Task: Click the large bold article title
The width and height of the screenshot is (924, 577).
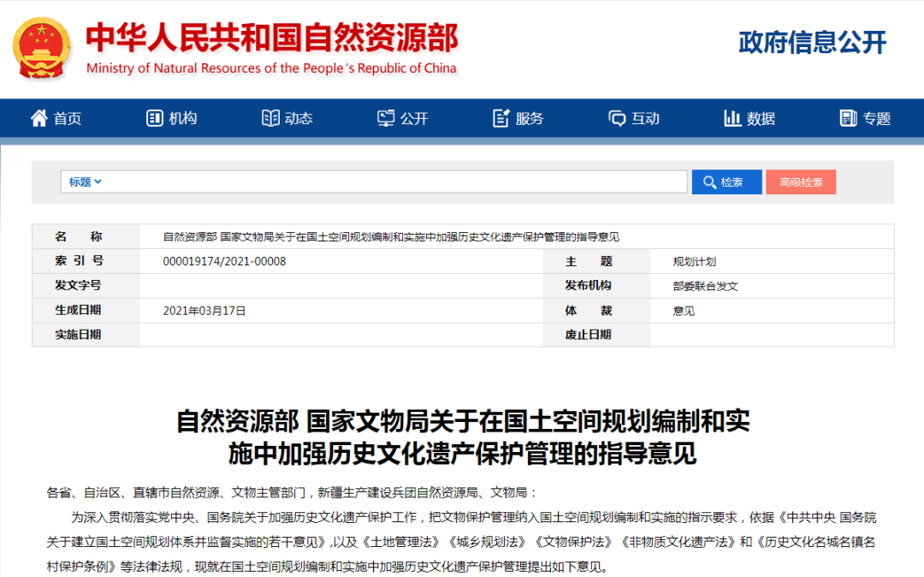Action: point(463,437)
